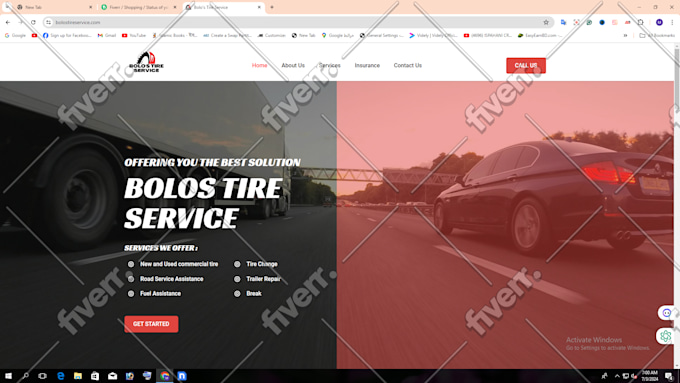The height and width of the screenshot is (383, 680).
Task: Open the About Us nav item
Action: coord(293,65)
